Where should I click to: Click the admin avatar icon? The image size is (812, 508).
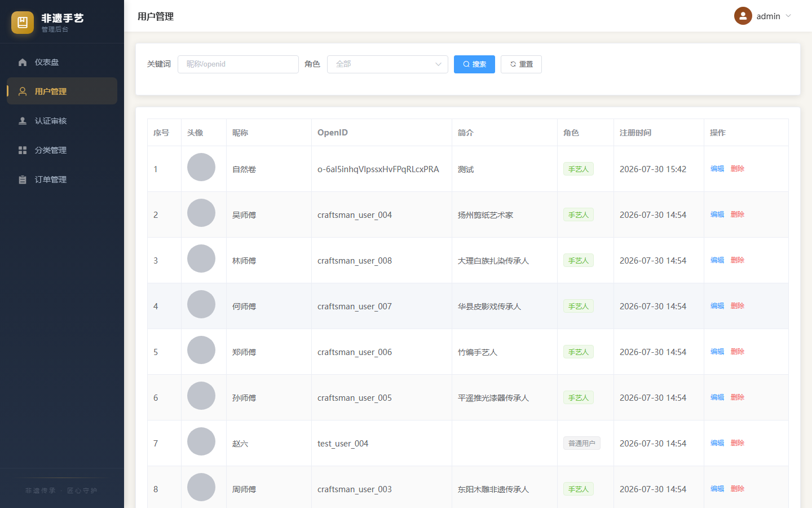pos(743,16)
